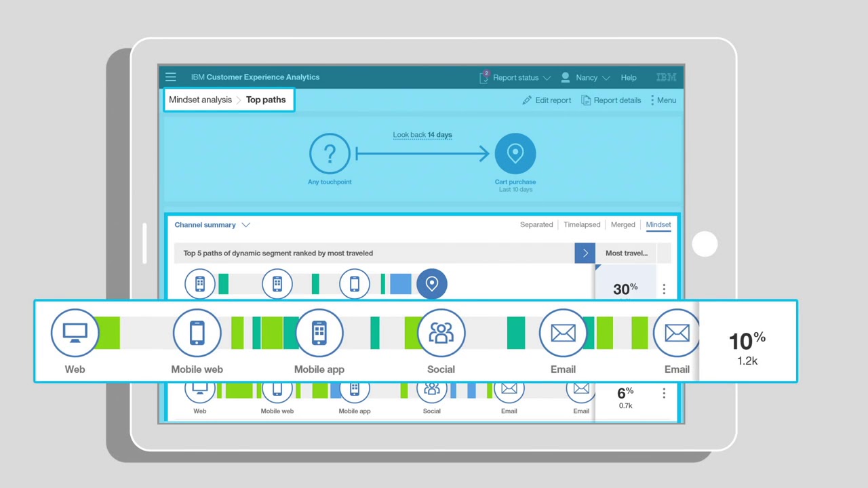Click the first mobile app icon in 30% path
This screenshot has height=488, width=868.
200,284
